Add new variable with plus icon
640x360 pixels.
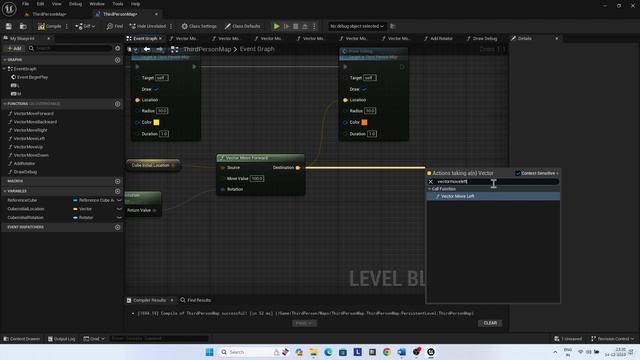pyautogui.click(x=118, y=191)
